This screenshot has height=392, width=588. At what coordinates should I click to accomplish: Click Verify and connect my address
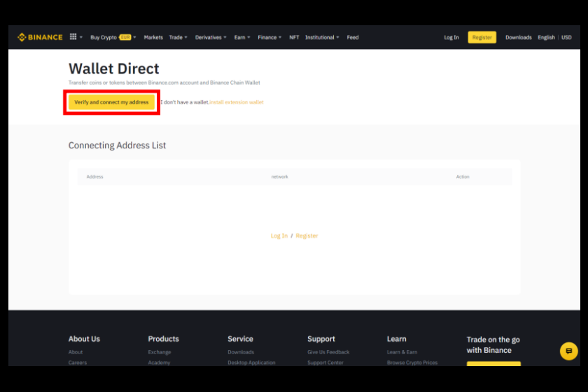111,102
